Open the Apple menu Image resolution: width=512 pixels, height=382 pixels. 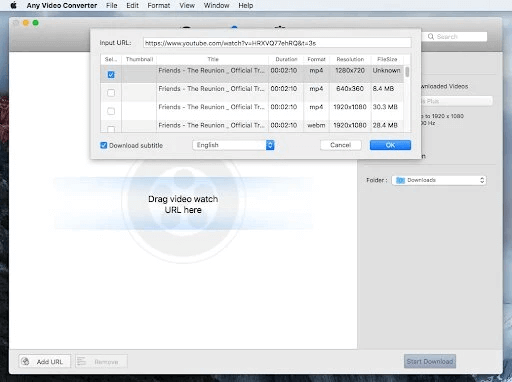click(x=14, y=5)
